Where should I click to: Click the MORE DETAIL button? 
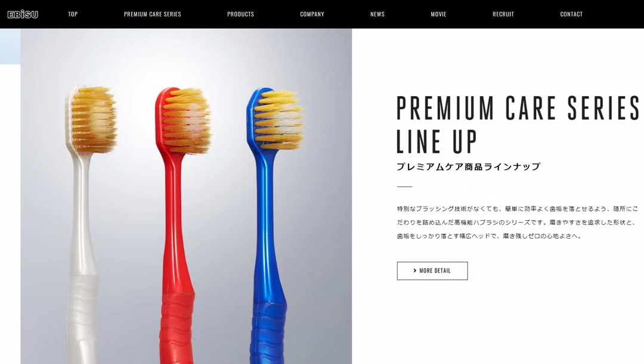click(x=432, y=271)
